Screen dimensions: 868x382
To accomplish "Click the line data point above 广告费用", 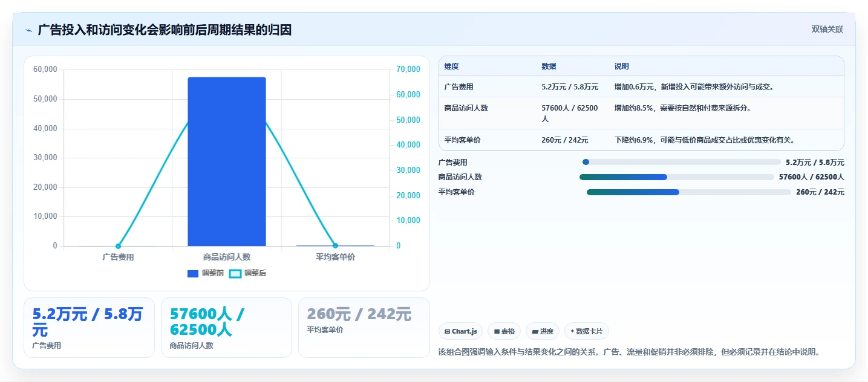I will tap(118, 246).
